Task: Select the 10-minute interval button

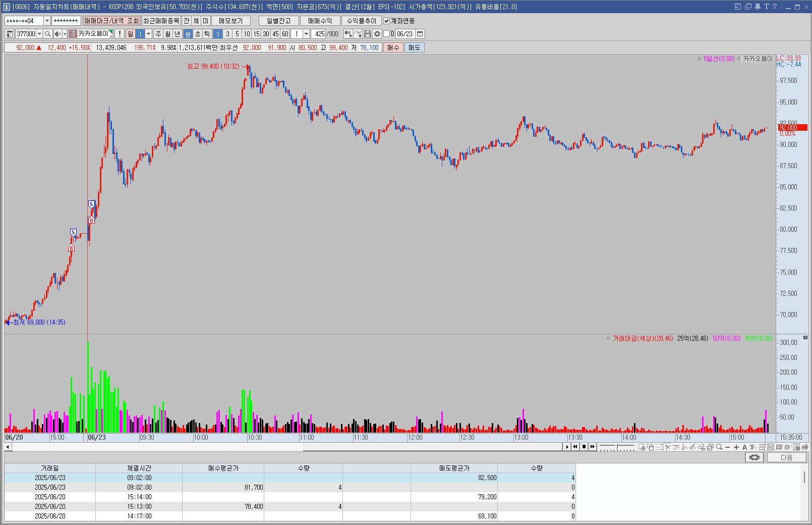Action: tap(247, 34)
